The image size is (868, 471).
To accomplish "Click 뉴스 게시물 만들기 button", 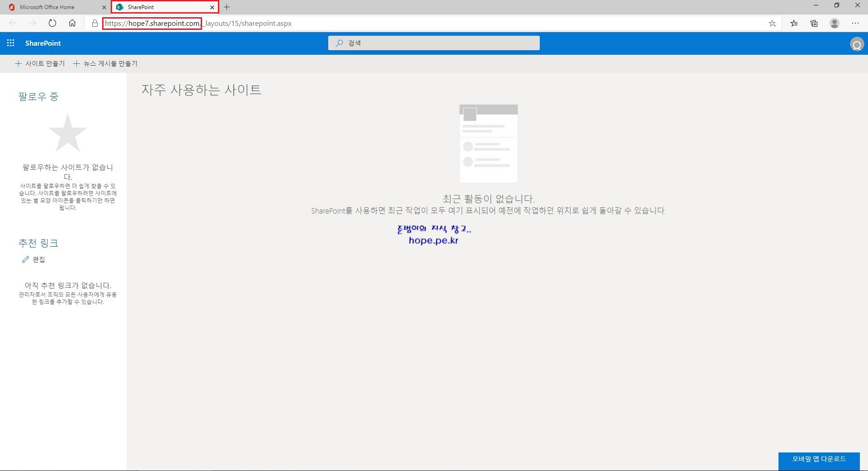I will [105, 64].
